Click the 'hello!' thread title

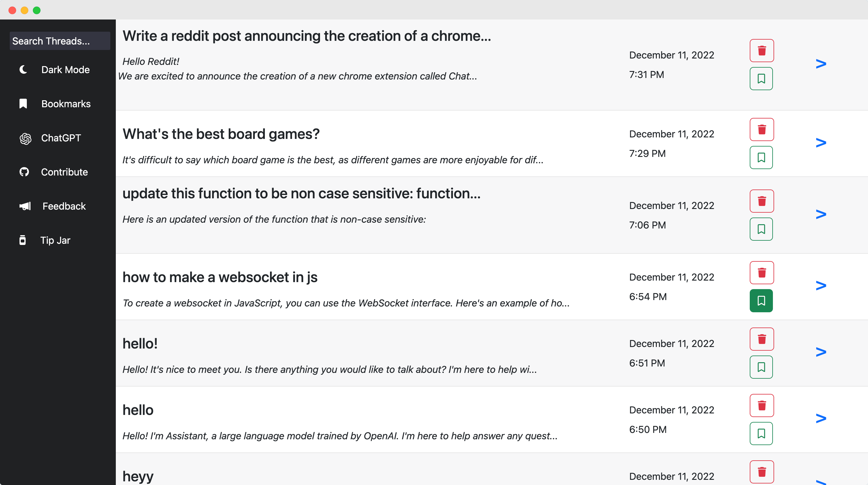pyautogui.click(x=140, y=344)
